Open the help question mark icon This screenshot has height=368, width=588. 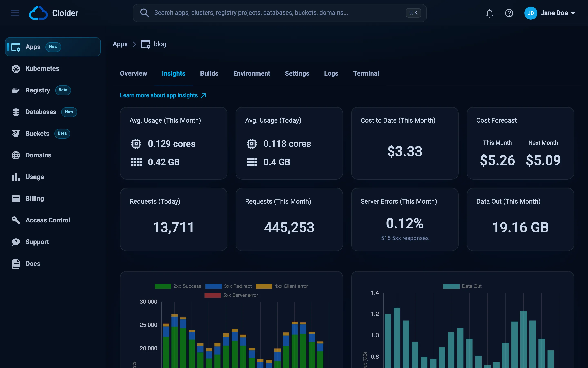pos(509,13)
